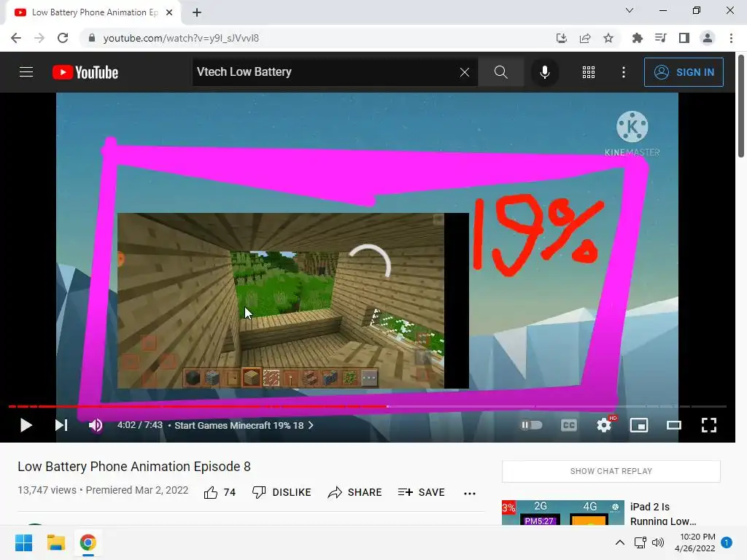Image resolution: width=747 pixels, height=560 pixels.
Task: Click the address bar URL
Action: pyautogui.click(x=181, y=38)
